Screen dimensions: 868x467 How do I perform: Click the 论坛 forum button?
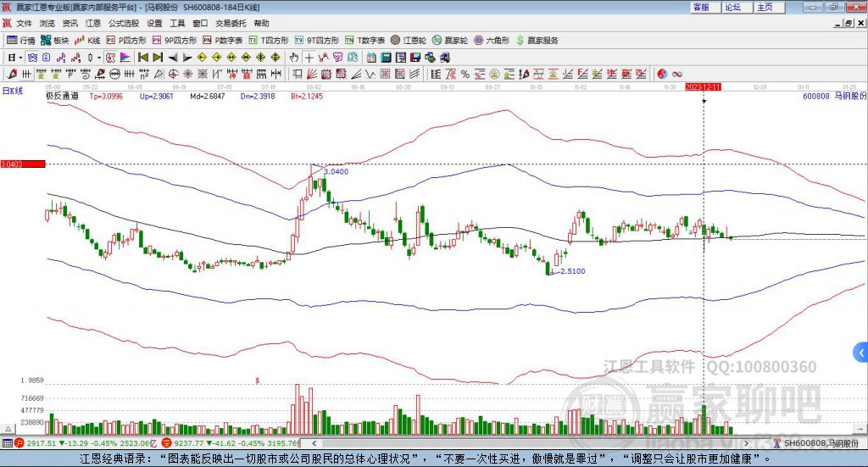point(738,7)
